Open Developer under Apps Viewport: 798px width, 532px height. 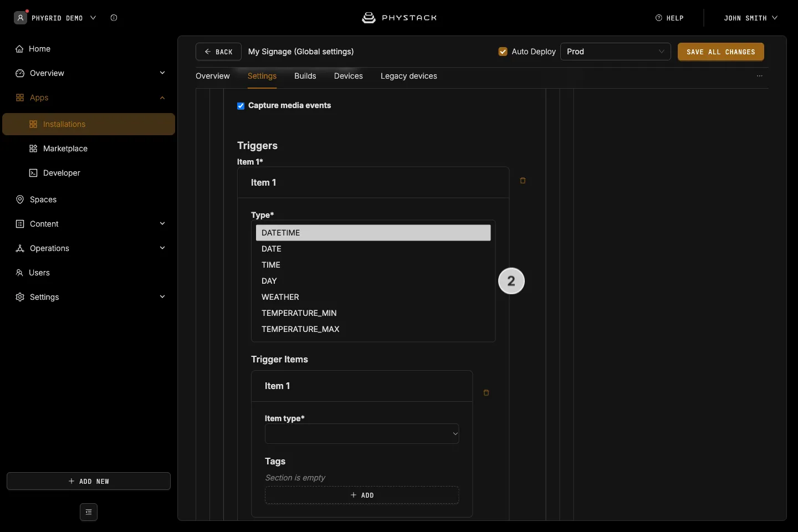point(89,173)
